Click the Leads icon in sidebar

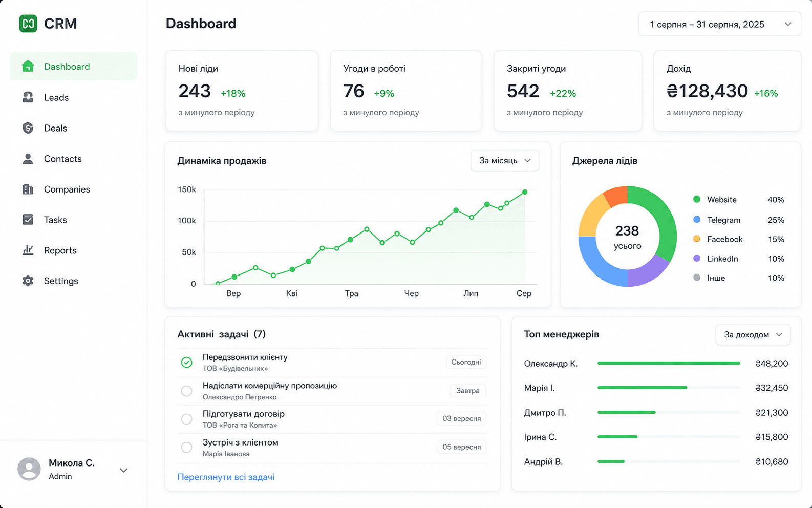[28, 97]
